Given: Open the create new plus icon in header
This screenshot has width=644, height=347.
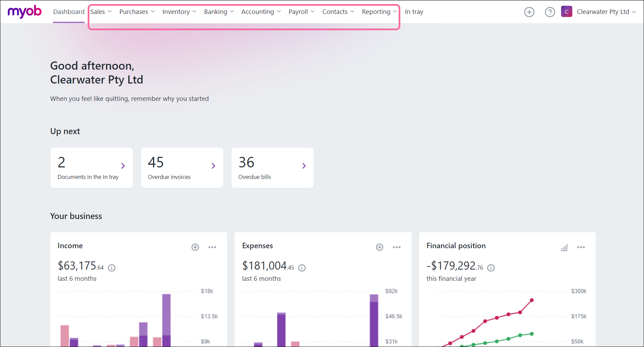Looking at the screenshot, I should pyautogui.click(x=529, y=12).
